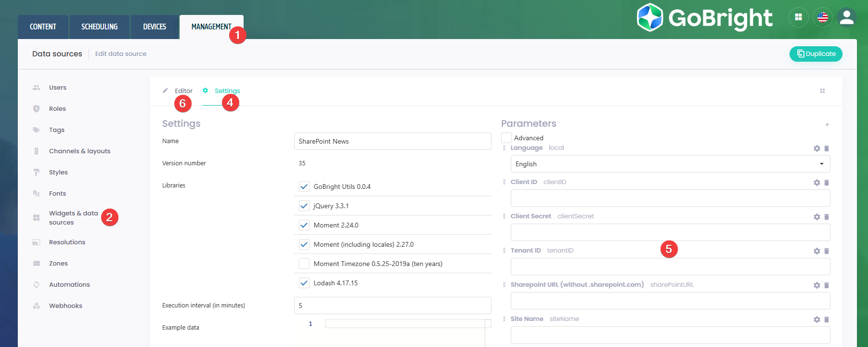Uncheck the Lodash 4.17.15 library

pos(304,283)
